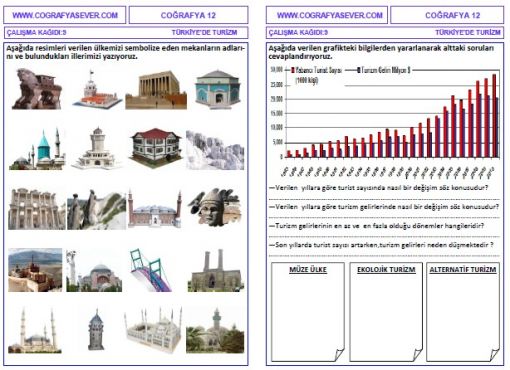Select the Mevlana green-dome mosque picture
The image size is (510, 370).
coord(37,149)
